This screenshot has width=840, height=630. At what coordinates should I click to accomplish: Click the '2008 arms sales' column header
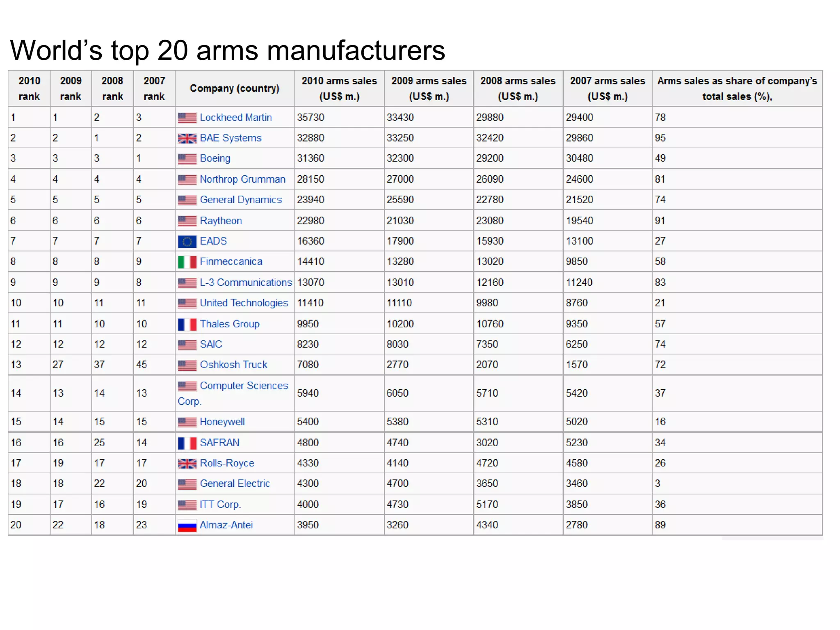click(x=518, y=89)
